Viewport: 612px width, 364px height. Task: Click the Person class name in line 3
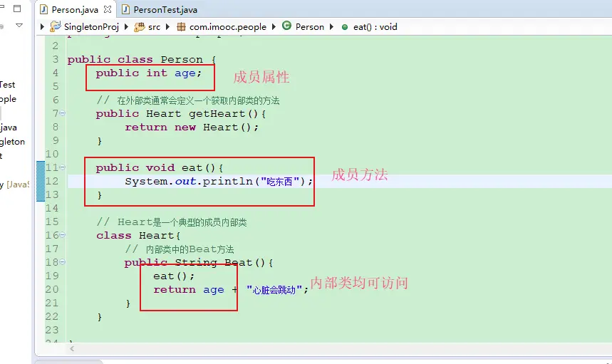(182, 60)
